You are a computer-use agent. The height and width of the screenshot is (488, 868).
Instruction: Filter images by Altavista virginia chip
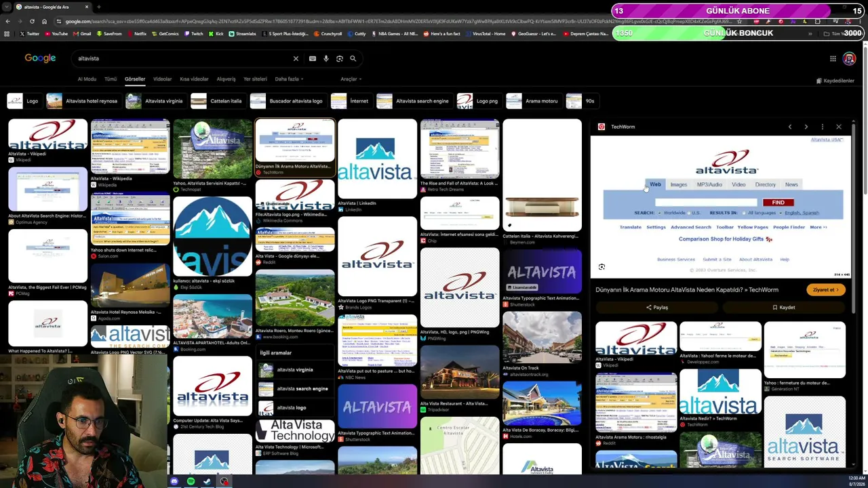pos(155,101)
